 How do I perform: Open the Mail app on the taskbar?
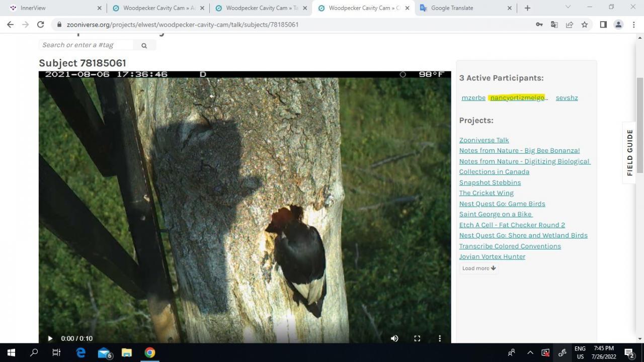pos(104,352)
